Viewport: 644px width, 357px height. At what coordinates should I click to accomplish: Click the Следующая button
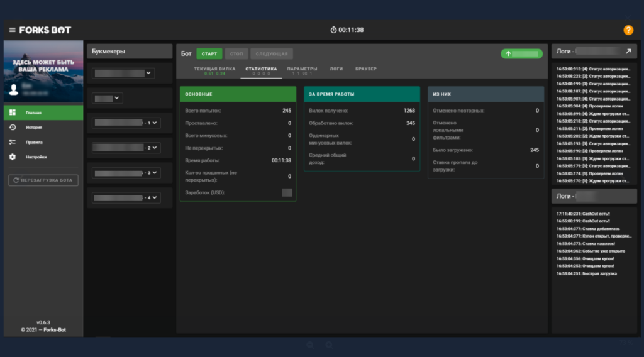[x=272, y=54]
